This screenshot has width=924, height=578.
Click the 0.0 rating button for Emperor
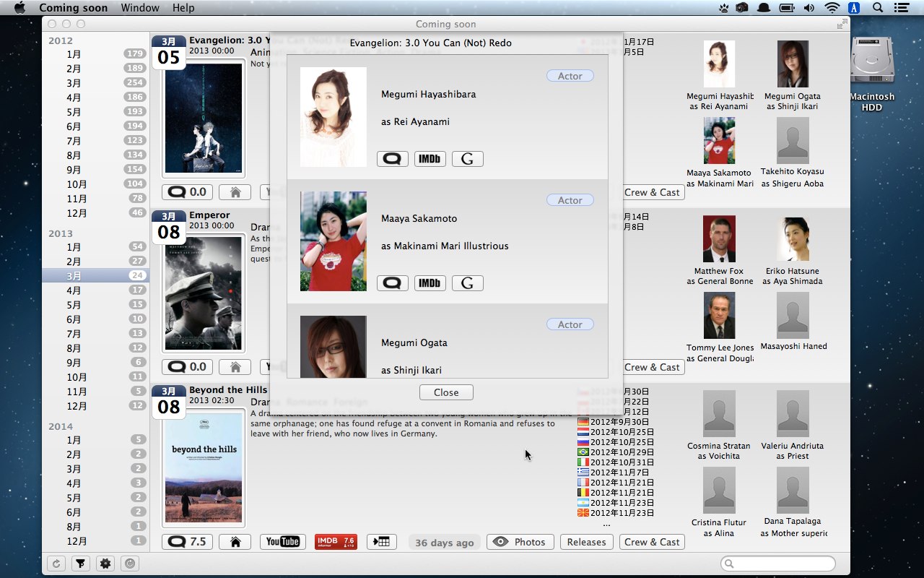187,367
